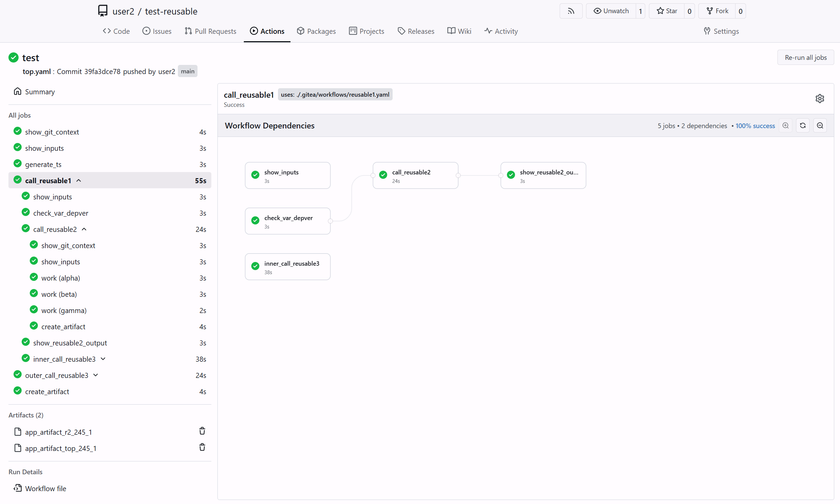Viewport: 840px width, 504px height.
Task: Fork the repository
Action: [x=717, y=11]
